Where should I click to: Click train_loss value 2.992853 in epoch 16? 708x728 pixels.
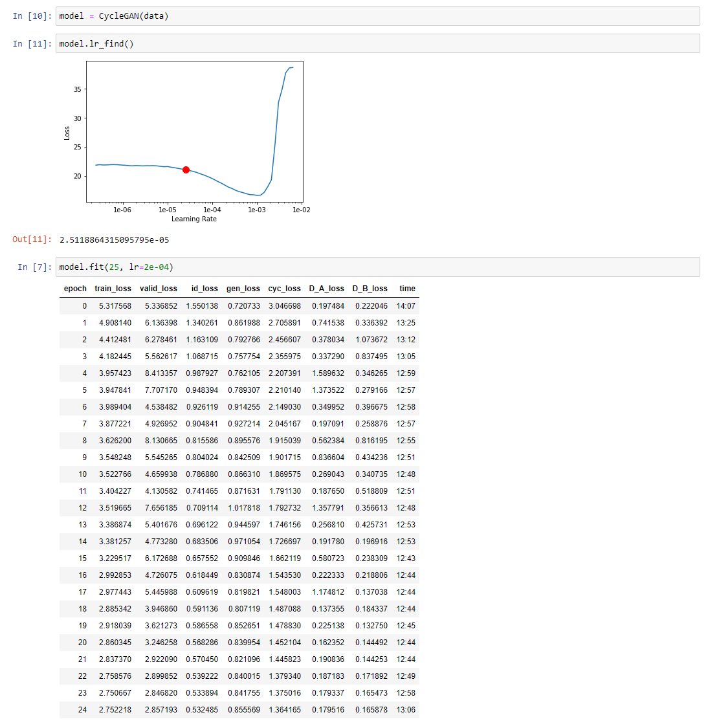(115, 575)
